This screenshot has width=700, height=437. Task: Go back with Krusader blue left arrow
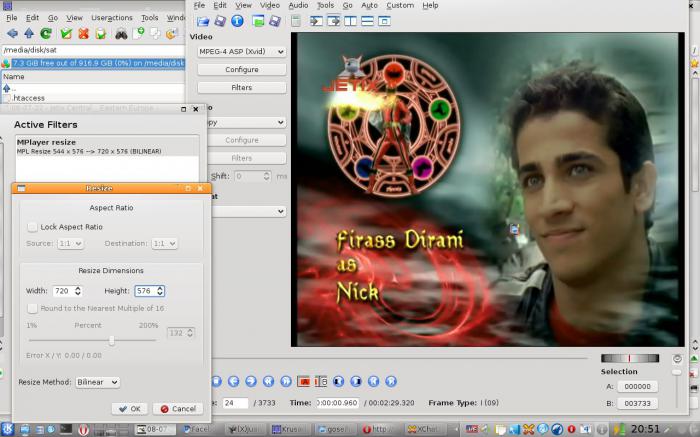pos(12,33)
